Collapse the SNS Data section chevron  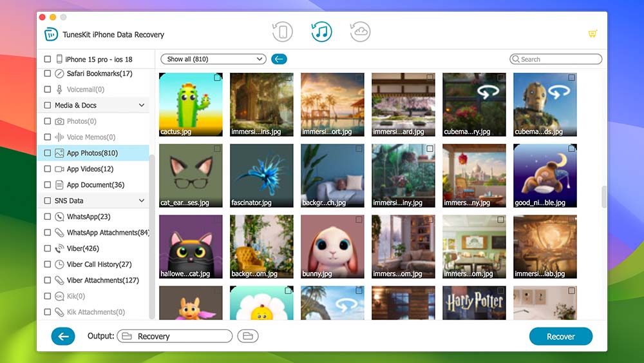(x=142, y=201)
